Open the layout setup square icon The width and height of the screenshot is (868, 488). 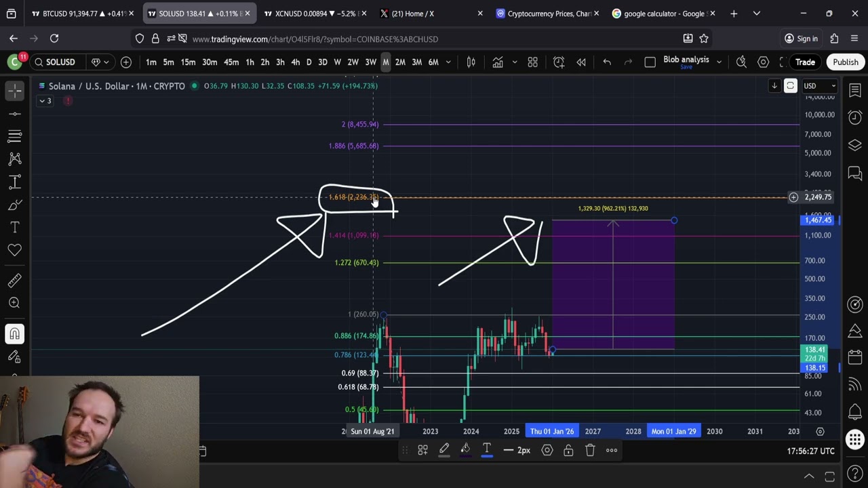650,62
